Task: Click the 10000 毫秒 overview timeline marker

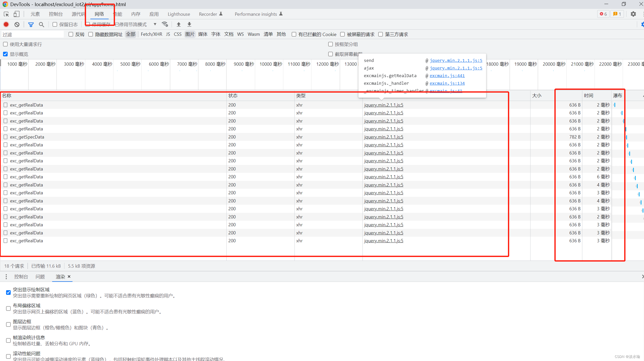Action: [271, 64]
